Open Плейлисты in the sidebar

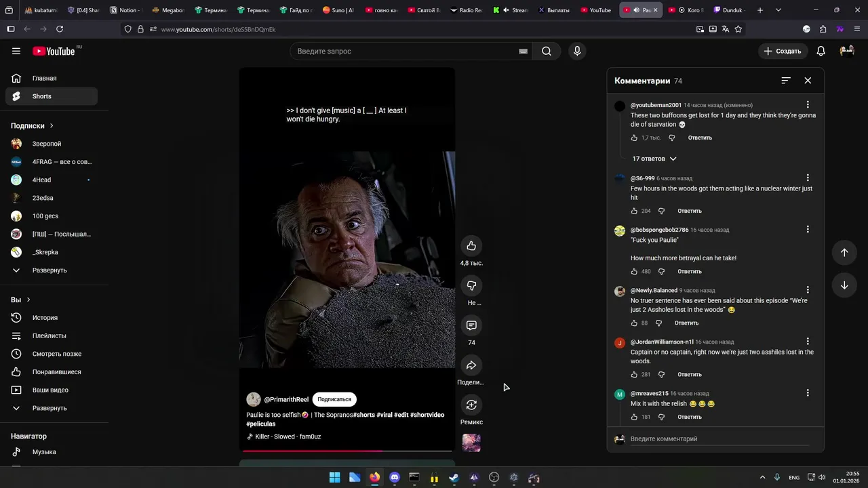coord(52,335)
